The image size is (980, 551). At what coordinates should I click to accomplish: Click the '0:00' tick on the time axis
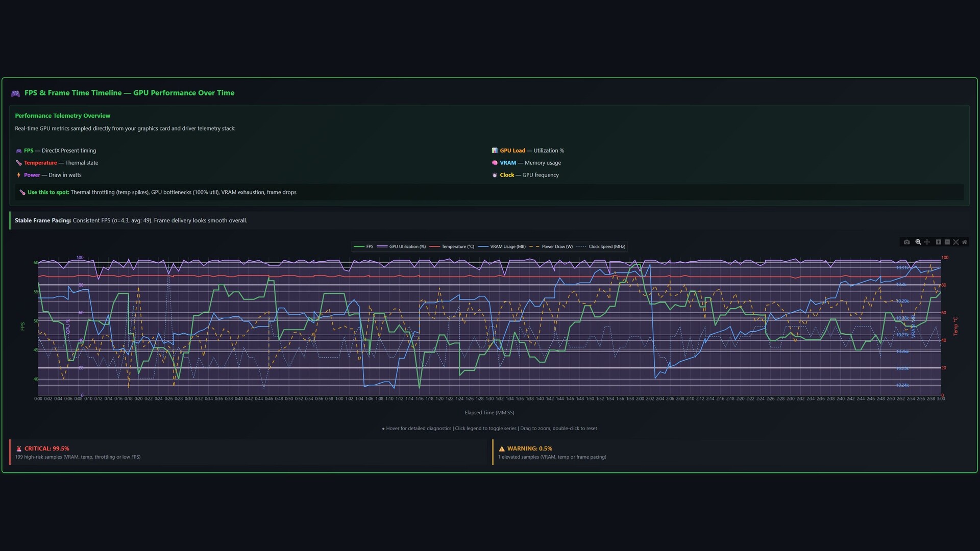coord(38,399)
